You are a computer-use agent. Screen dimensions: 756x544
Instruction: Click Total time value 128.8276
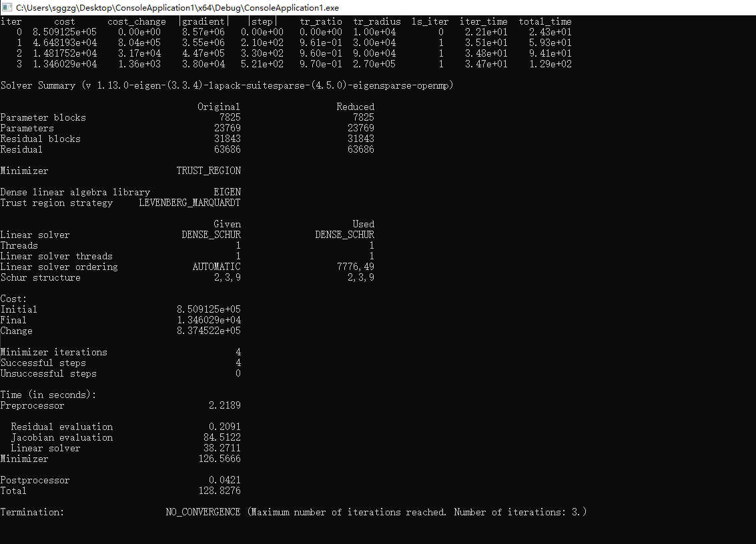tap(219, 491)
